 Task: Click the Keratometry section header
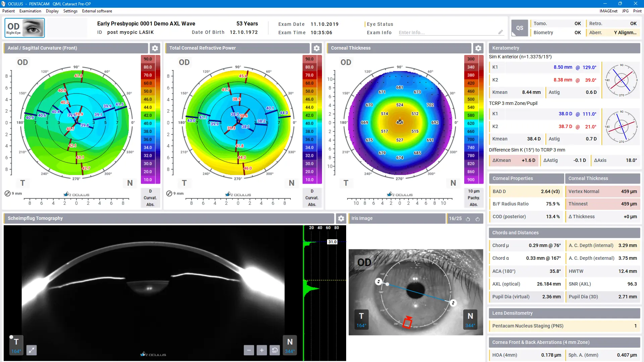pyautogui.click(x=565, y=48)
